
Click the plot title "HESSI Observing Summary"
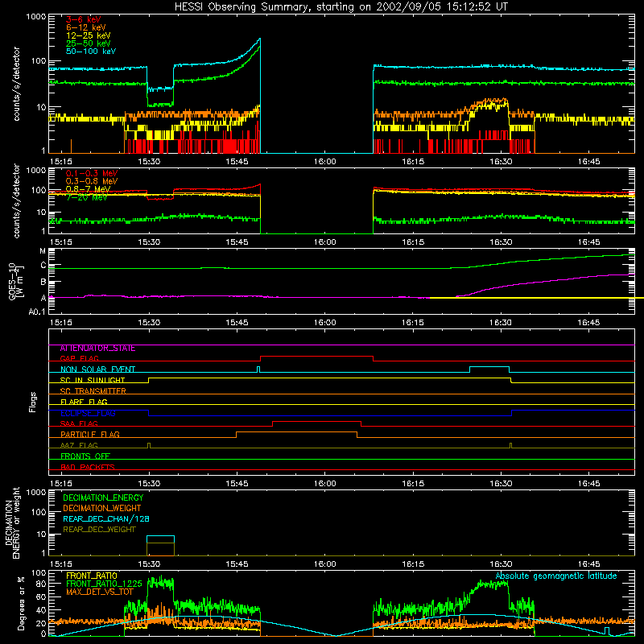pyautogui.click(x=242, y=7)
